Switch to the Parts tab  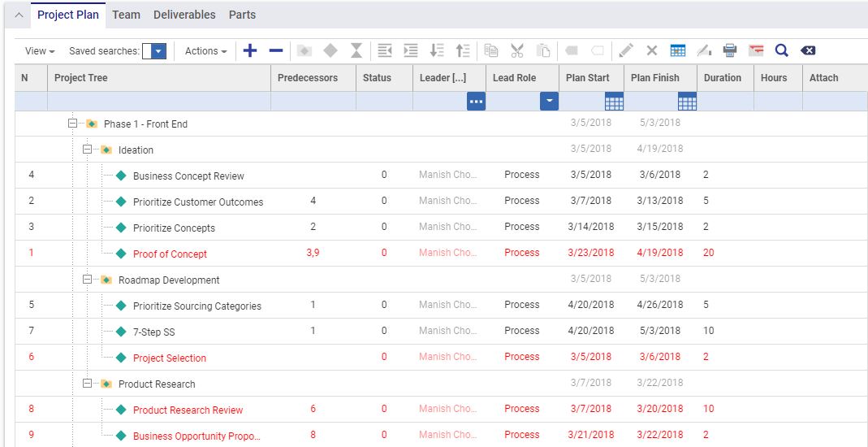pyautogui.click(x=243, y=15)
